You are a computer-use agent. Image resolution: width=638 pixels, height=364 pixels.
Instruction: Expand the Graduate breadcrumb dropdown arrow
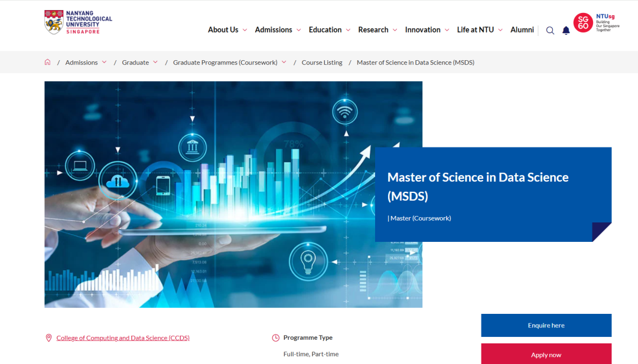(155, 62)
